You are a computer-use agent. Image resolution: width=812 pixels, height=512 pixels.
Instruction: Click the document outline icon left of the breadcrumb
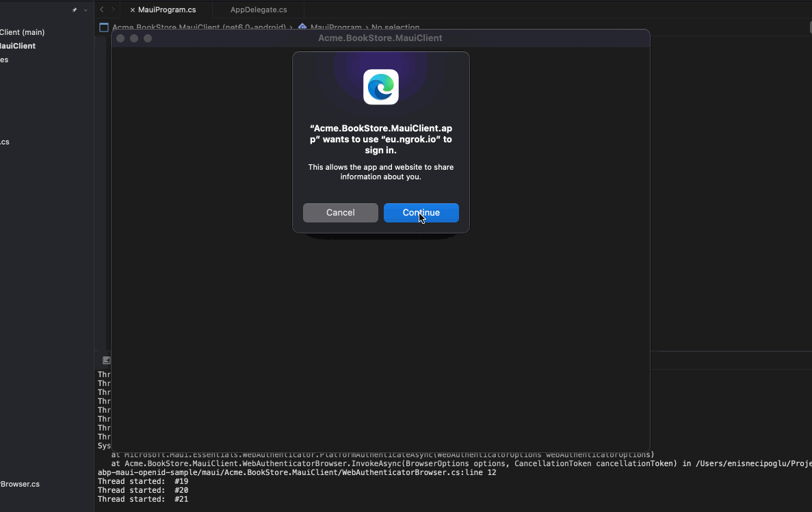pyautogui.click(x=103, y=27)
